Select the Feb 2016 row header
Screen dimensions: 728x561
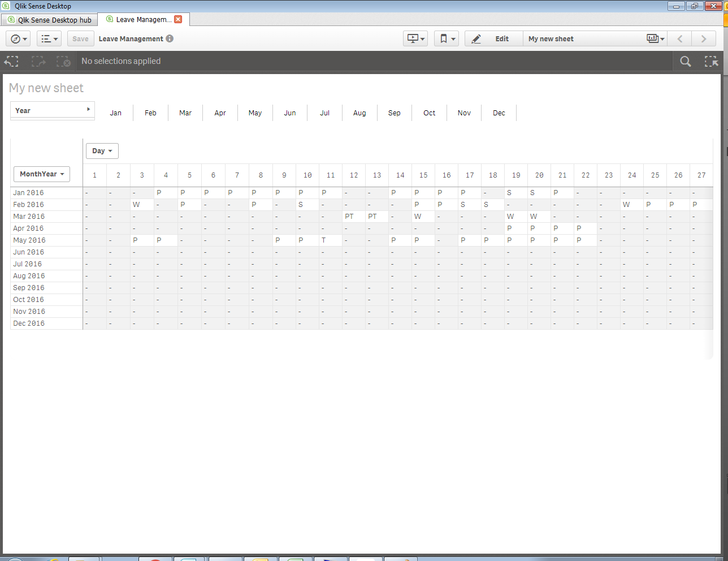click(x=46, y=205)
